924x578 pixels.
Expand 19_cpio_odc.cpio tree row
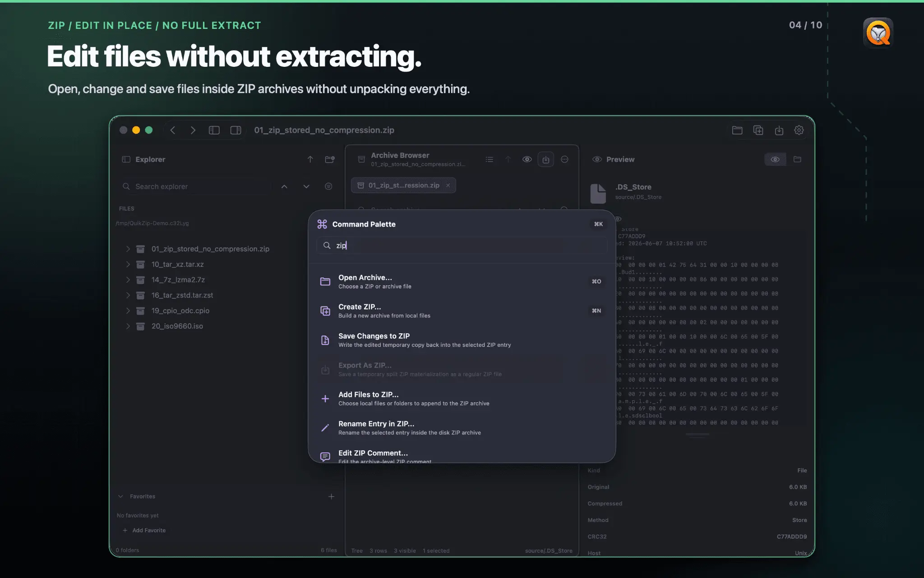click(128, 311)
